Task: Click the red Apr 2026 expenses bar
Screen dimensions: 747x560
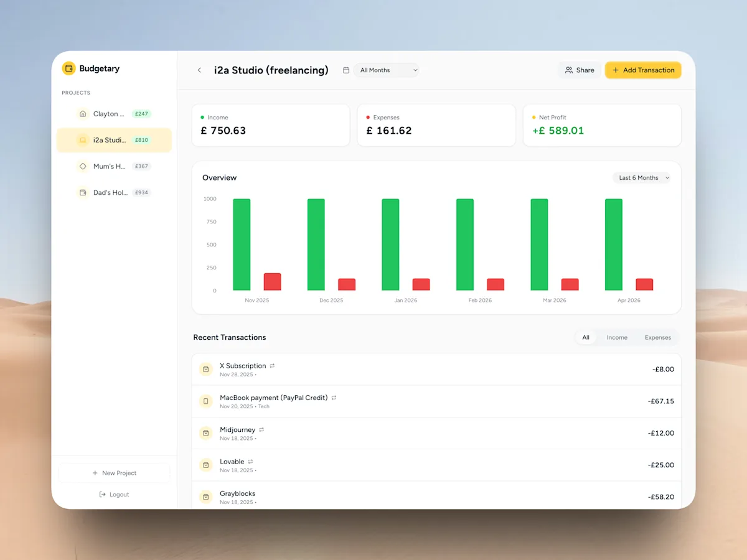Action: click(x=644, y=284)
